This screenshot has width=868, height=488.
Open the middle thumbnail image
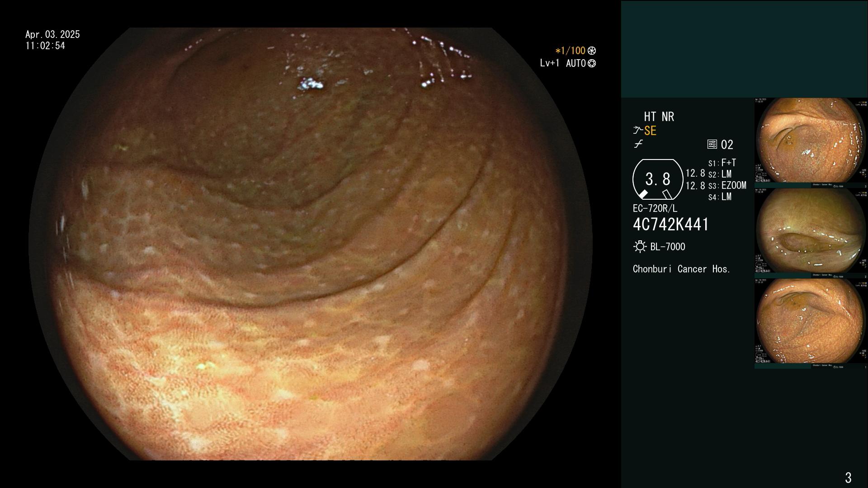811,233
